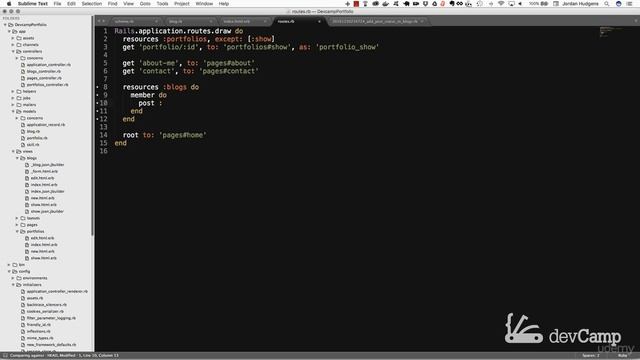Open the Goto menu
Image resolution: width=640 pixels, height=360 pixels.
145,4
